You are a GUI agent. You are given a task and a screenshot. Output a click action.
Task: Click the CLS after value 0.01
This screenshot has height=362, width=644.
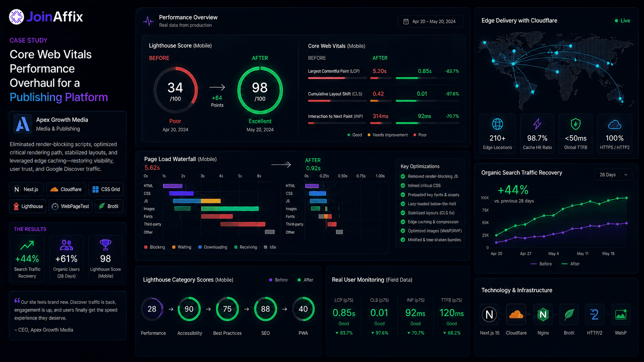coord(422,94)
